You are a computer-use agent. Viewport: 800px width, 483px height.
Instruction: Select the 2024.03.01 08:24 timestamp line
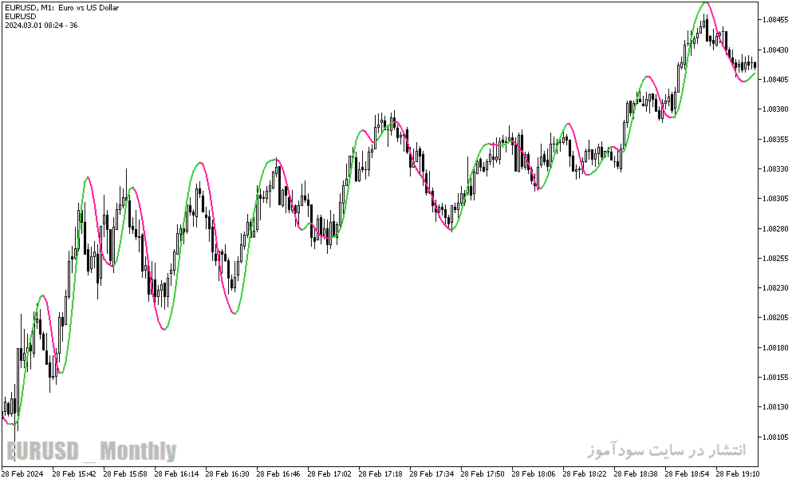point(41,25)
